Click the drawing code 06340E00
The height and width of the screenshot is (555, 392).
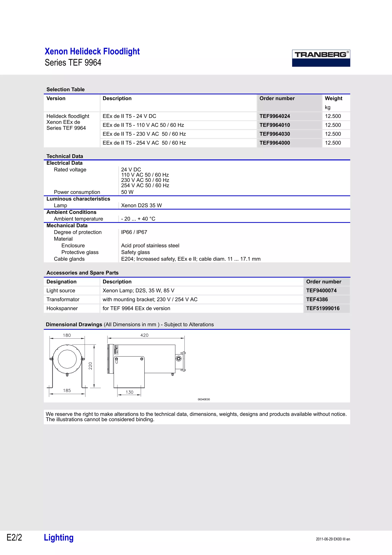click(204, 399)
